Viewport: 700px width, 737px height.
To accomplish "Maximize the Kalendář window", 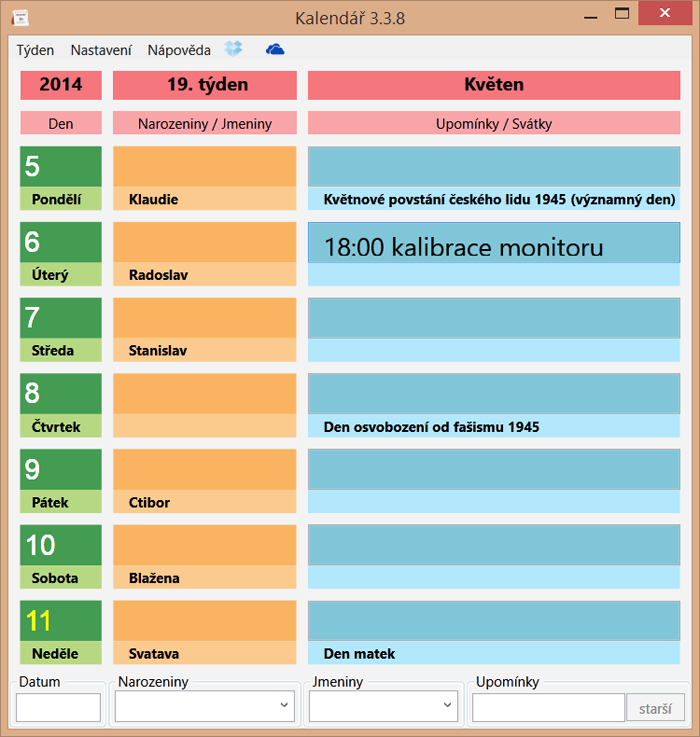I will (x=621, y=13).
